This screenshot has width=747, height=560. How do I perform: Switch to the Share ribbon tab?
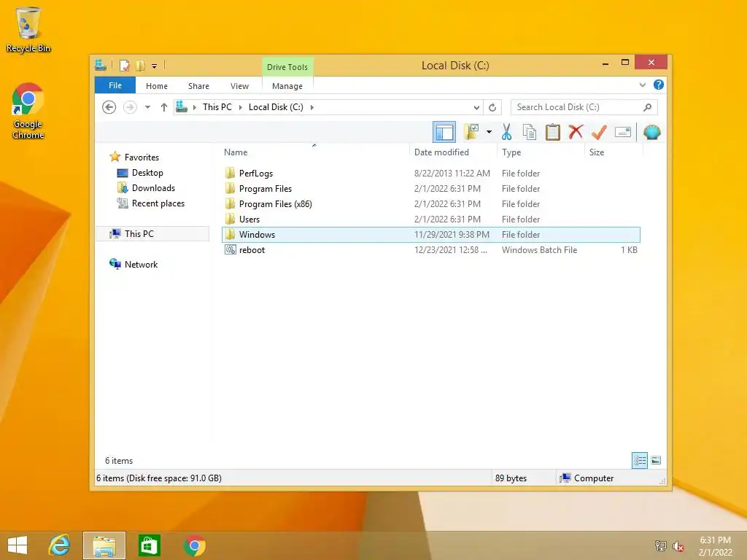point(198,86)
